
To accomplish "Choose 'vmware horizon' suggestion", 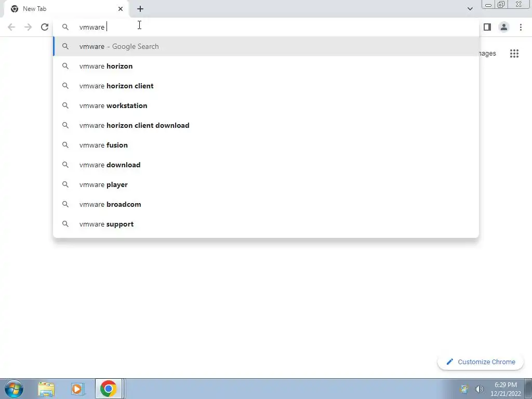I will click(x=266, y=66).
